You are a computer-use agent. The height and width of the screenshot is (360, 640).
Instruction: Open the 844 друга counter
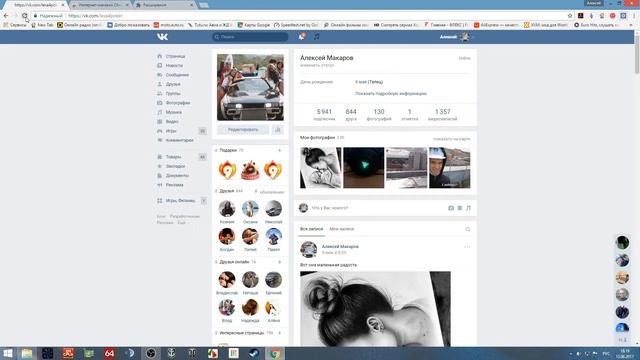tap(351, 115)
